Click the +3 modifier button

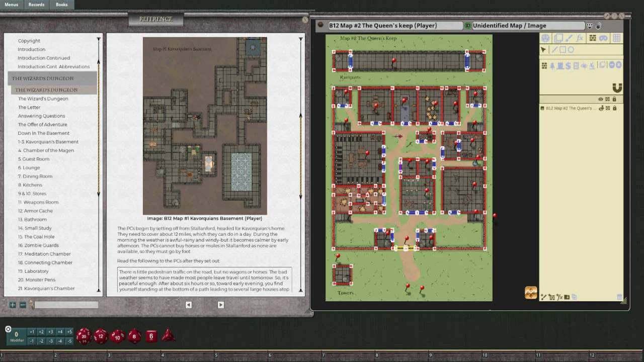[50, 332]
